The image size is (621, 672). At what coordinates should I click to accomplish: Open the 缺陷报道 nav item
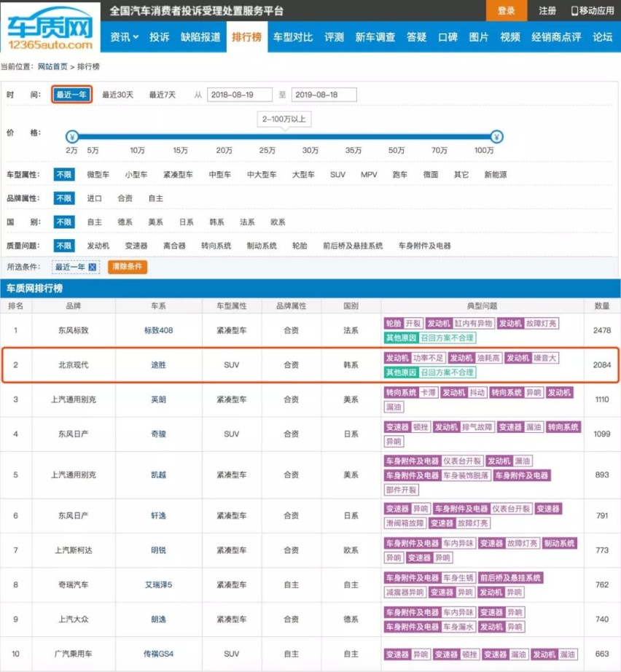200,37
